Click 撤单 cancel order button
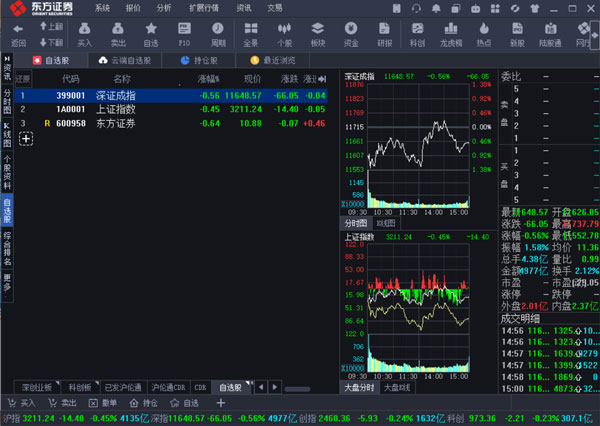 [x=103, y=403]
